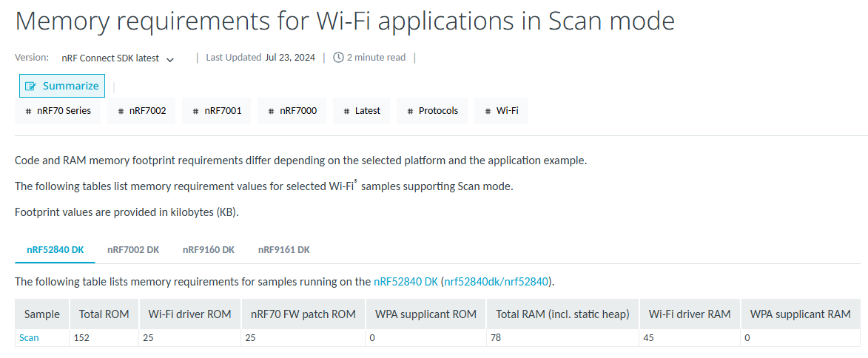The height and width of the screenshot is (358, 868).
Task: Click the Summarize notepad icon
Action: pyautogui.click(x=31, y=87)
